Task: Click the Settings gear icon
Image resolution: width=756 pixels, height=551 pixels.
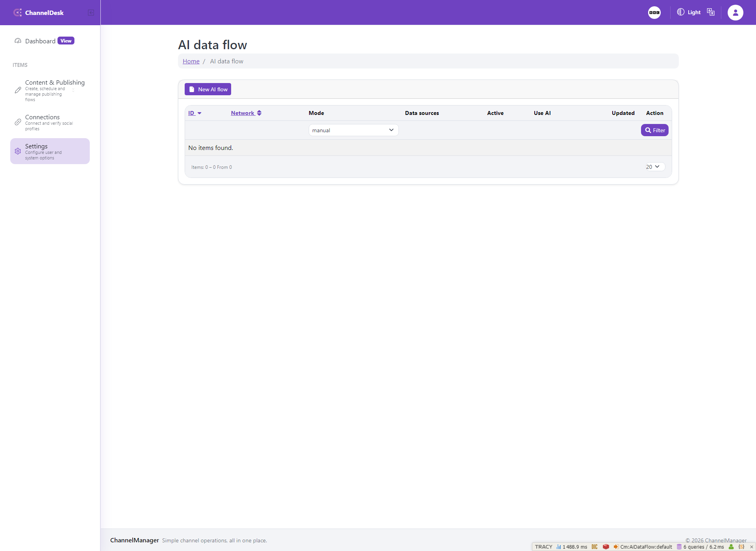Action: tap(18, 151)
